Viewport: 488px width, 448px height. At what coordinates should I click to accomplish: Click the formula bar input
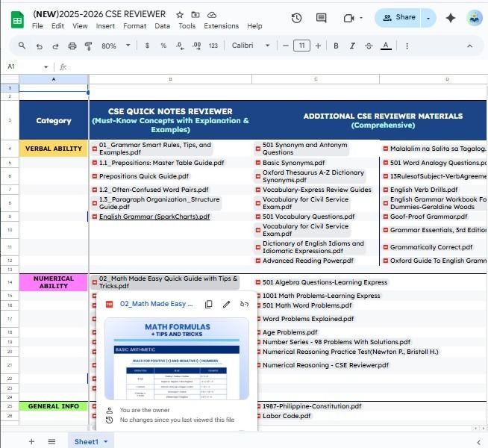(x=277, y=66)
